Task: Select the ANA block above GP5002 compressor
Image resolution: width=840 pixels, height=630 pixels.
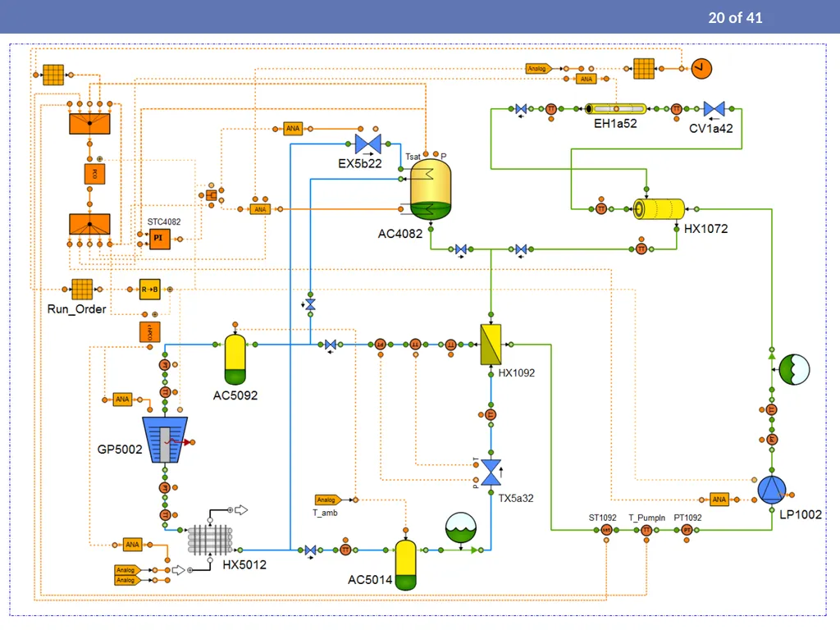Action: coord(122,399)
